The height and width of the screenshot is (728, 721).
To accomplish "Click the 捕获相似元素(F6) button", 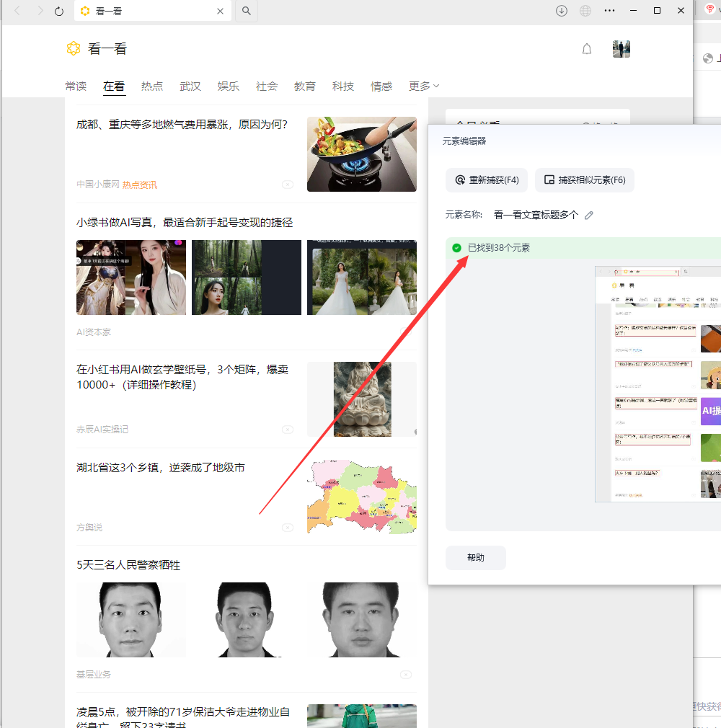I will [x=585, y=180].
